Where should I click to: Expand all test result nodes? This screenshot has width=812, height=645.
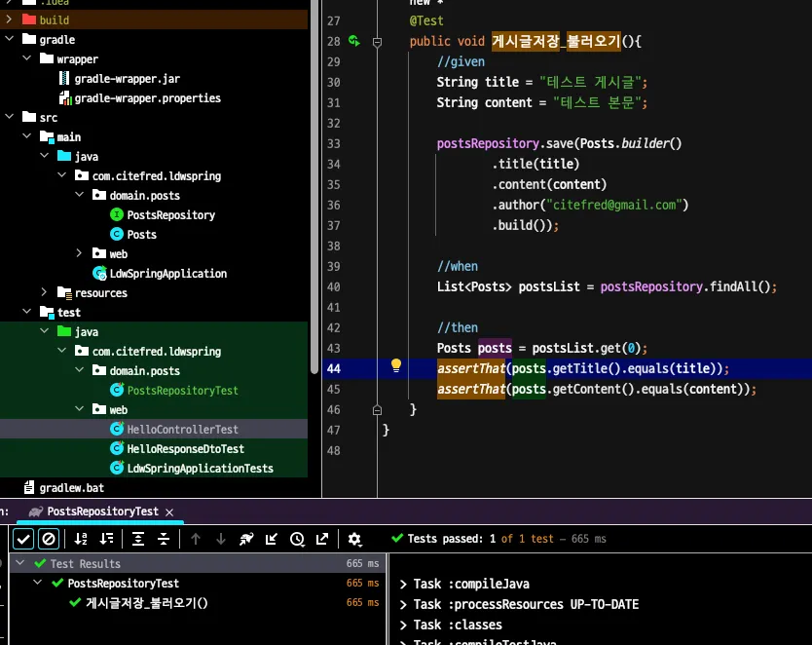pos(138,539)
